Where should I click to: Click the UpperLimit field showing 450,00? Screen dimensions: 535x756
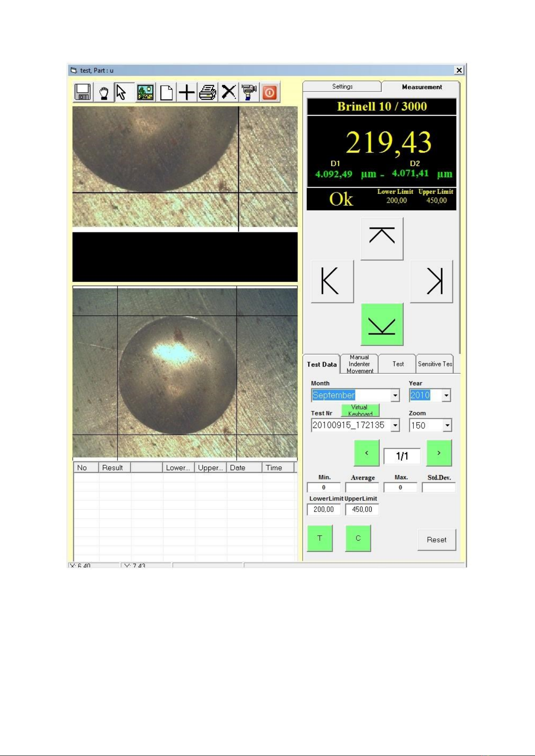362,509
